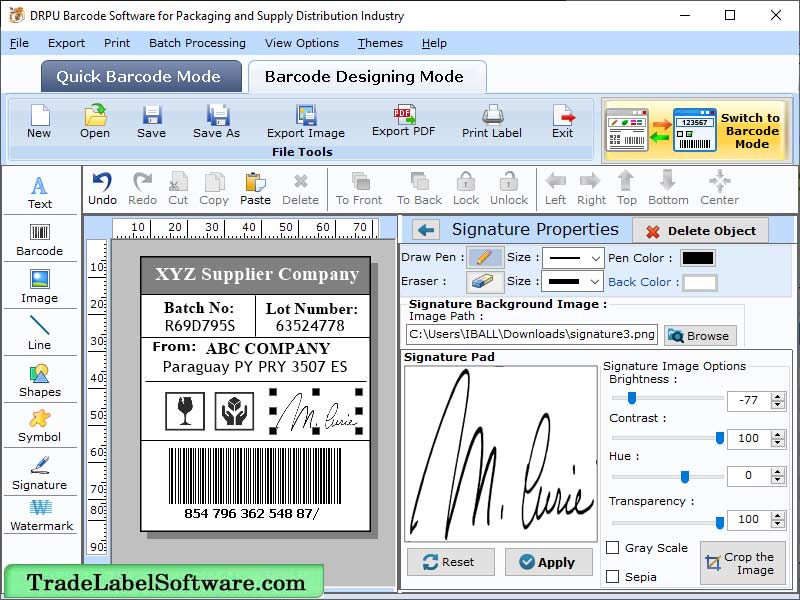Open the View Options menu
This screenshot has height=600, width=800.
pos(302,43)
